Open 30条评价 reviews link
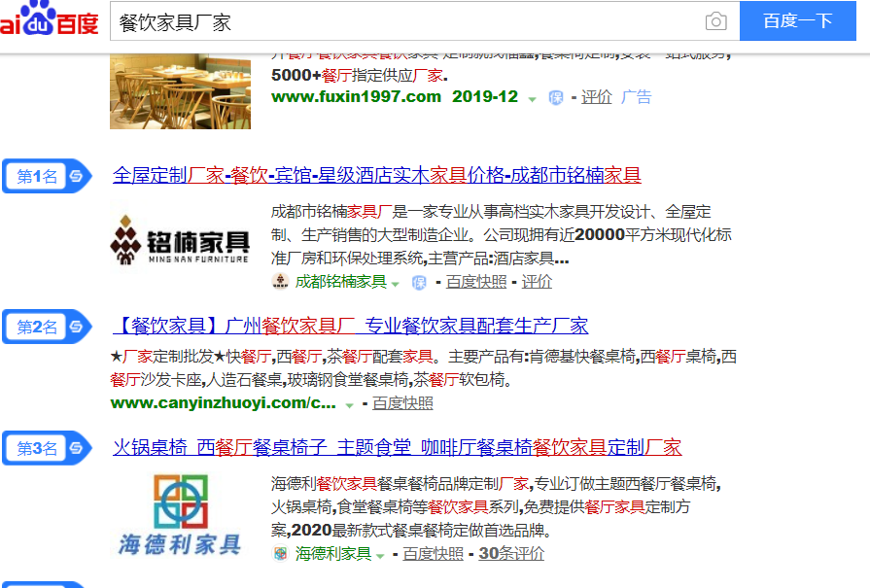 tap(511, 554)
